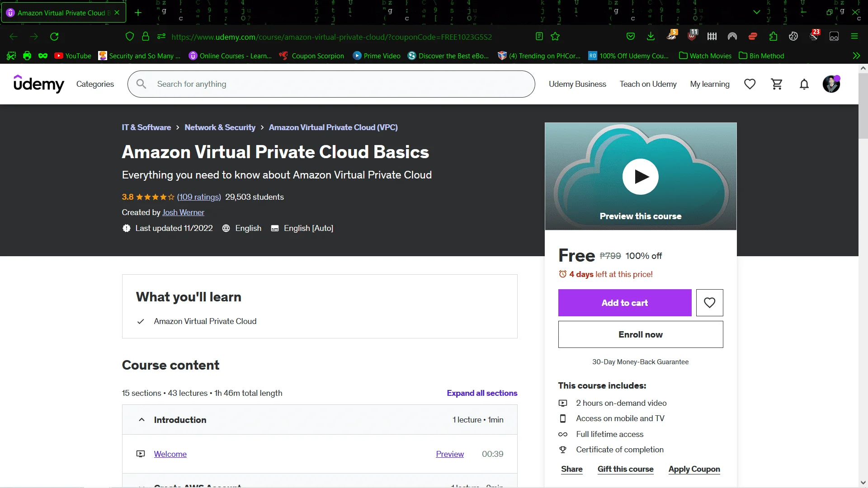Open the user profile avatar

[831, 84]
